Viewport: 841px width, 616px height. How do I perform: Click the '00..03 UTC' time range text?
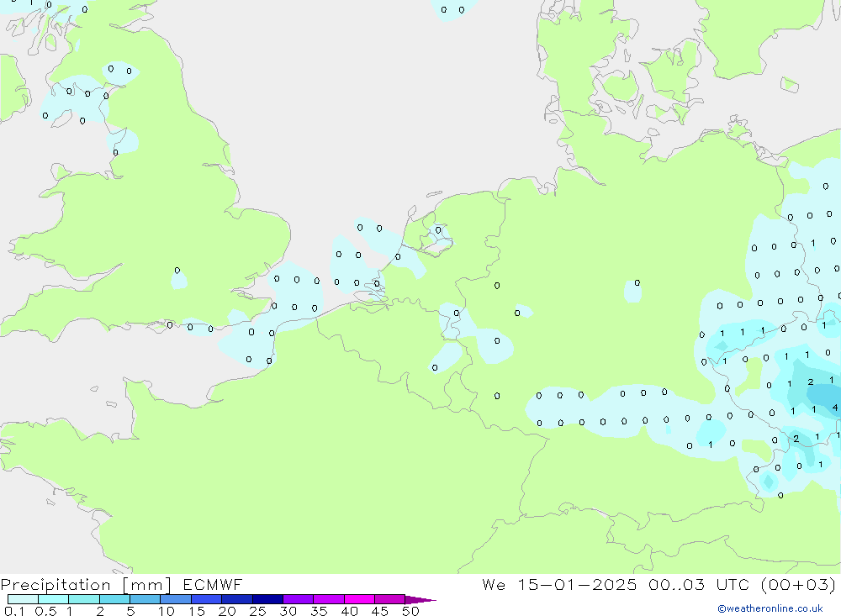tap(698, 584)
